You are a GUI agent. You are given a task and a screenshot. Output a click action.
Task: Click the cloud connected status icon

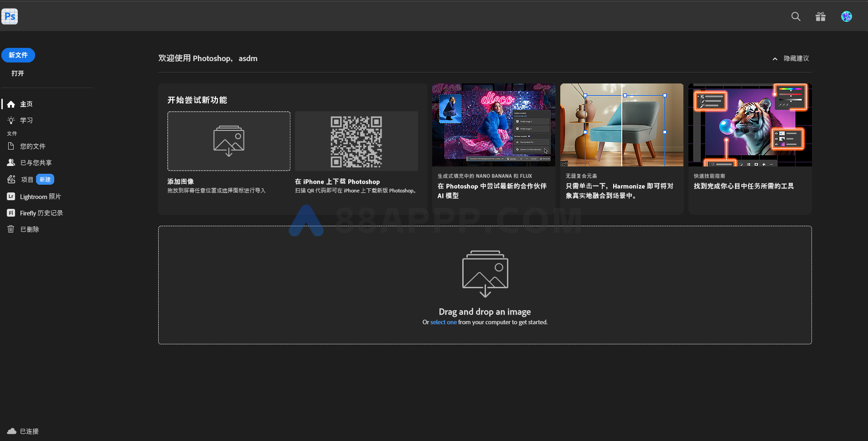[x=11, y=431]
